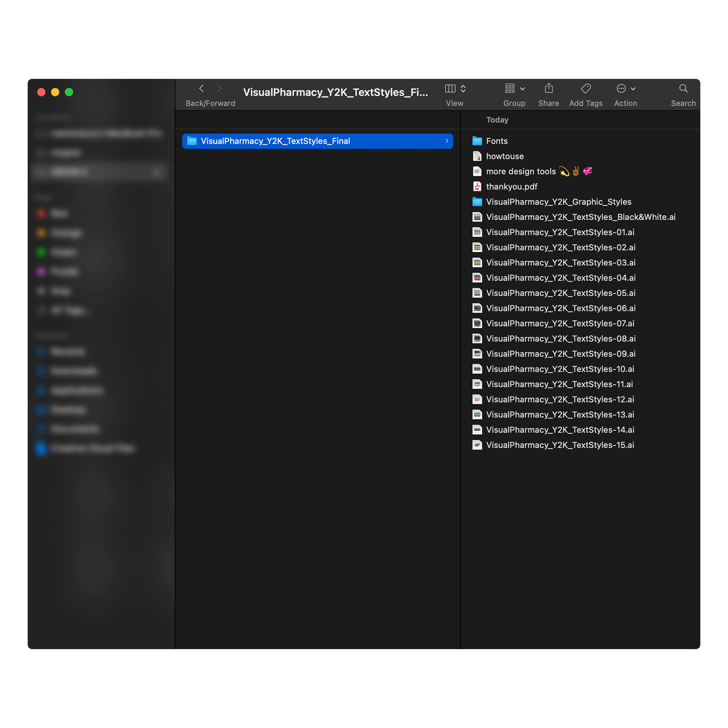Click the Add Tags icon
This screenshot has width=728, height=728.
(585, 89)
